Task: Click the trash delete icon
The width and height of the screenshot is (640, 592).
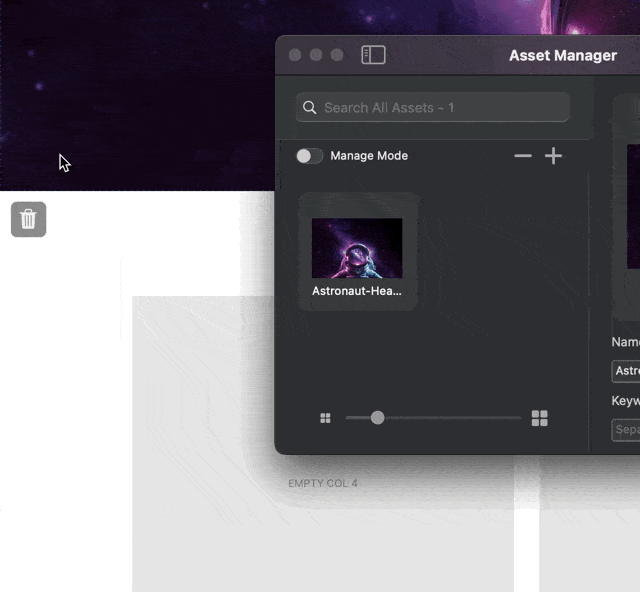Action: (28, 219)
